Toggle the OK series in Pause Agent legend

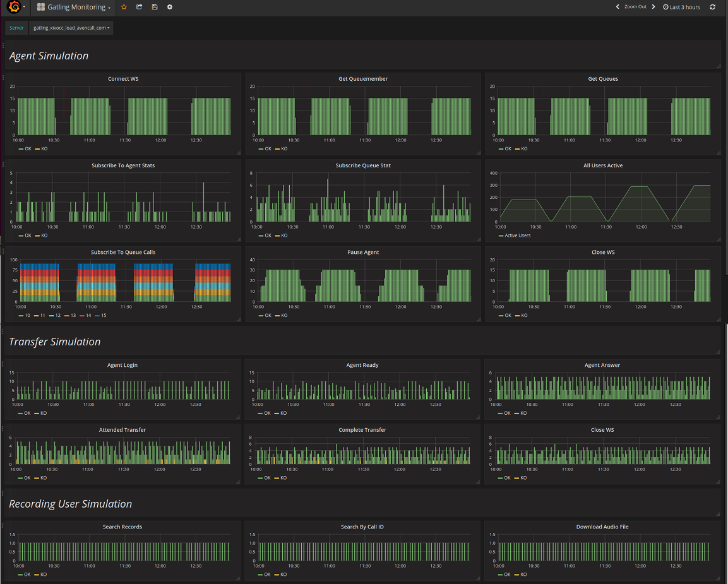(268, 315)
